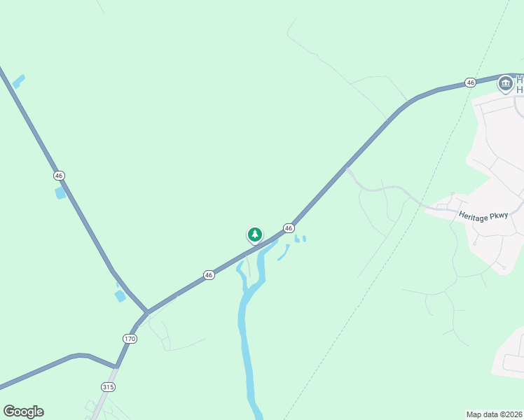Click the pond next to the 46/170 junction
Image resolution: width=524 pixels, height=420 pixels.
[120, 296]
